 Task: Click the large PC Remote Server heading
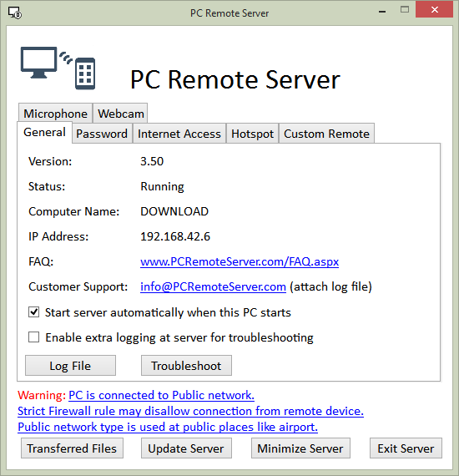(x=235, y=79)
